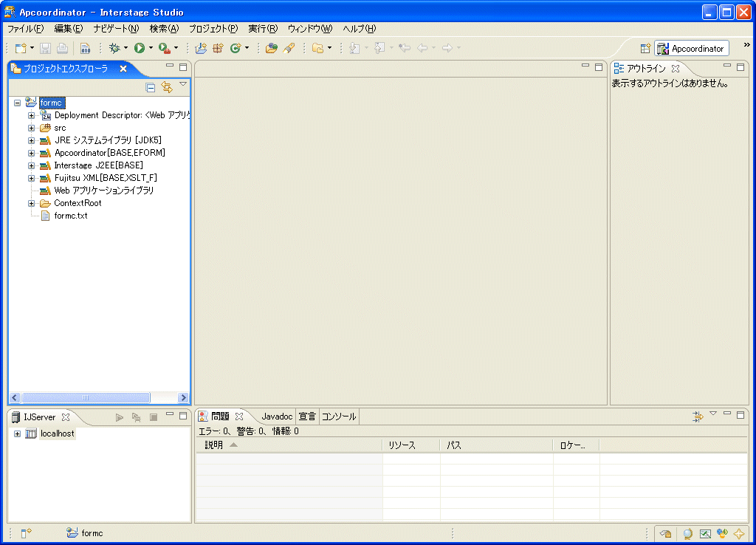Click the Open Perspective icon
Screen dimensions: 756x545
pos(645,48)
